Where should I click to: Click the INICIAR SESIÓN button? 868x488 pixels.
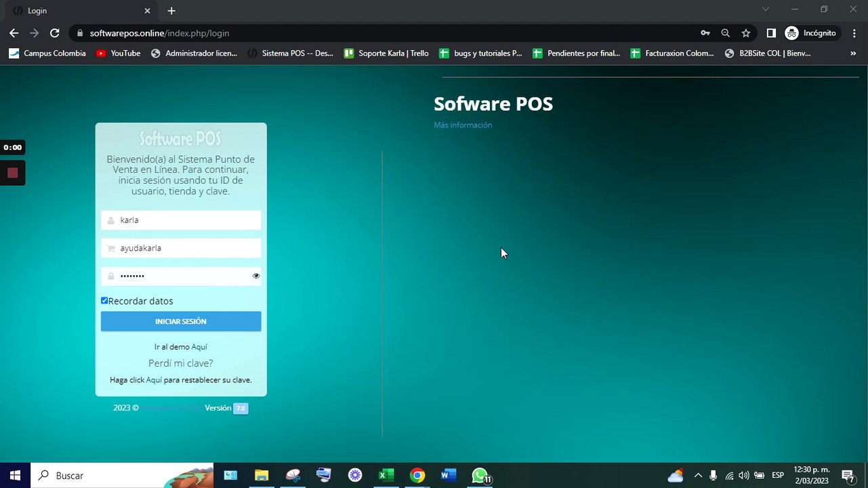coord(181,321)
